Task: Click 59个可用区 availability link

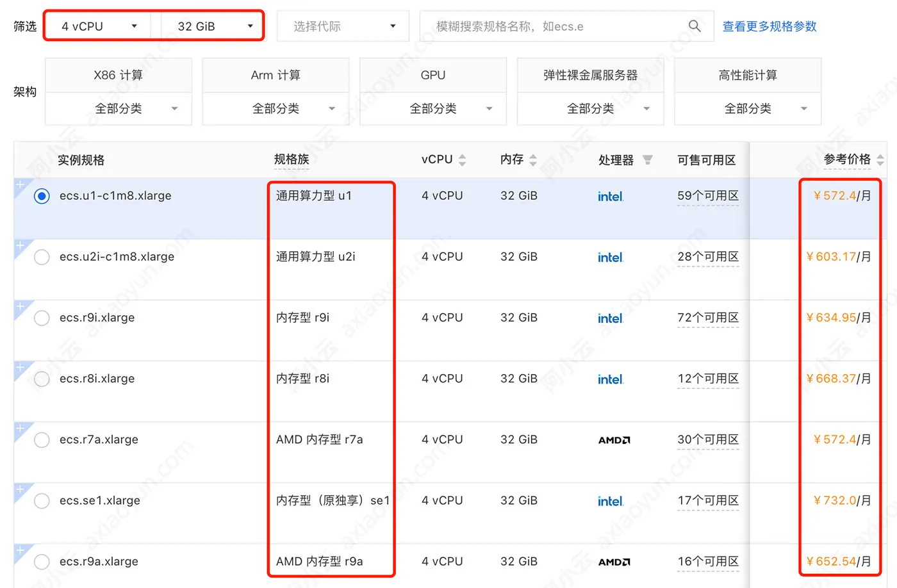Action: click(x=708, y=196)
